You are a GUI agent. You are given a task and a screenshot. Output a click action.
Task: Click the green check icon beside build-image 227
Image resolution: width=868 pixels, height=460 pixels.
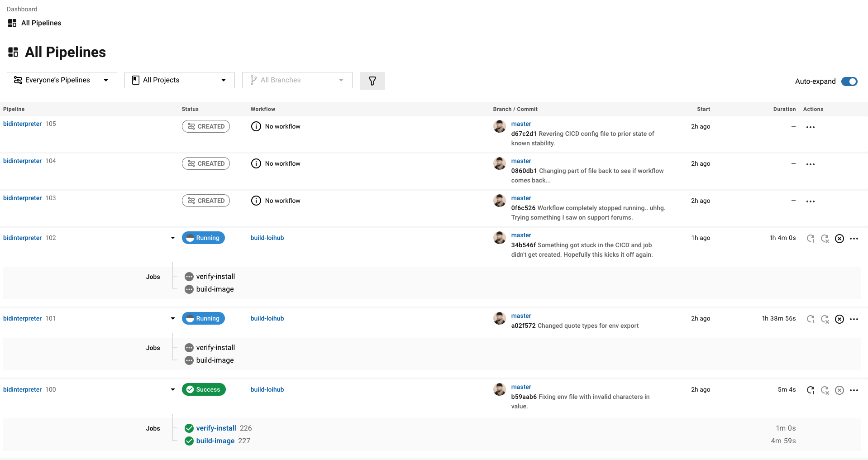coord(189,441)
